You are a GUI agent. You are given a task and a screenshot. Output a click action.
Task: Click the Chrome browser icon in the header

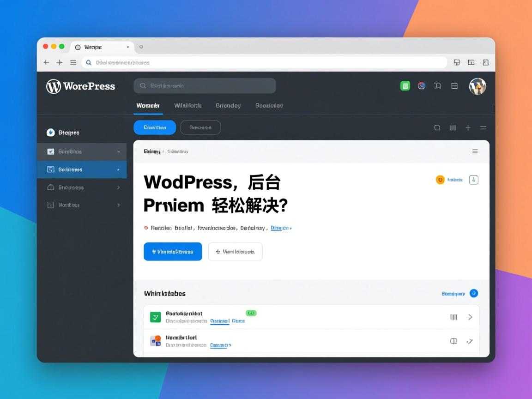[421, 85]
